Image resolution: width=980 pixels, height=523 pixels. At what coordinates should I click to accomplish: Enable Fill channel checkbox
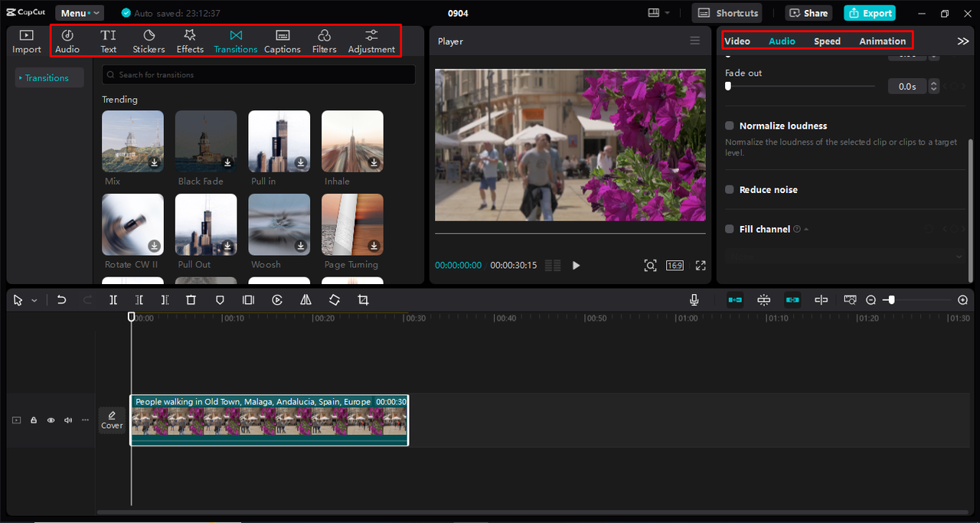(730, 229)
